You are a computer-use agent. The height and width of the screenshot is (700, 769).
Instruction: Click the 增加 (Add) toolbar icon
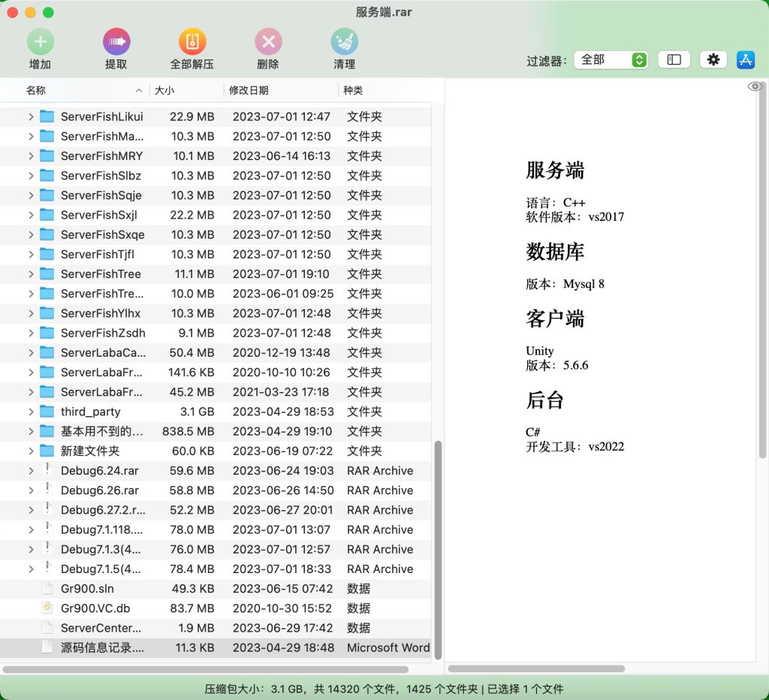pos(40,41)
